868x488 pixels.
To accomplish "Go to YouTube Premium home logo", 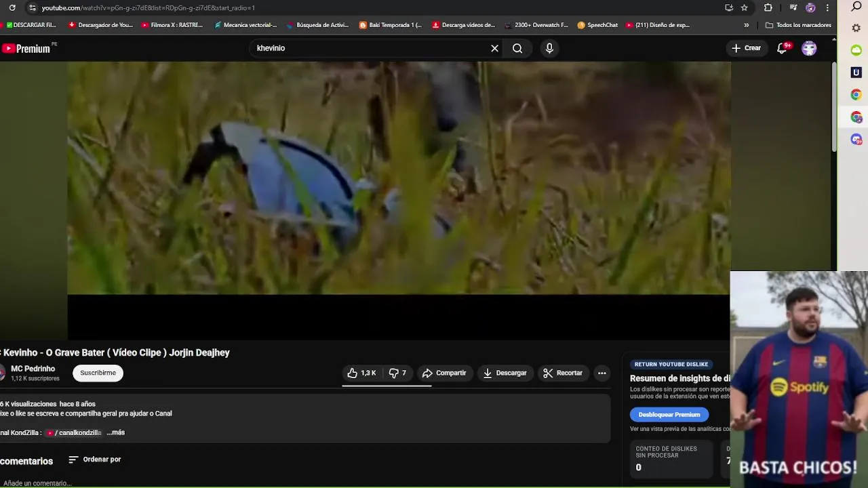I will tap(26, 48).
